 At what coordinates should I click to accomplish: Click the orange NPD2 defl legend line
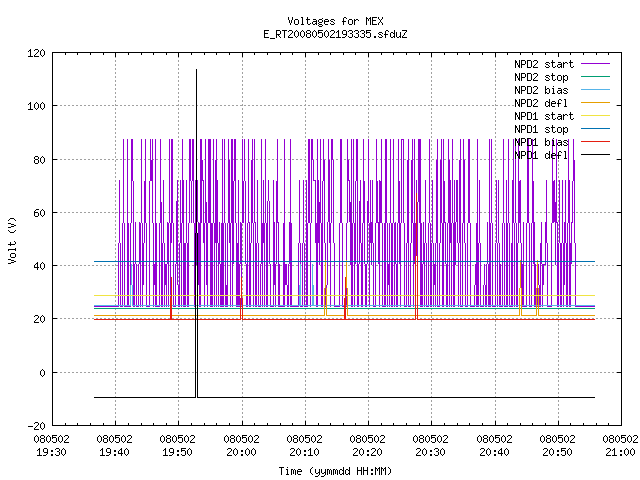click(596, 102)
